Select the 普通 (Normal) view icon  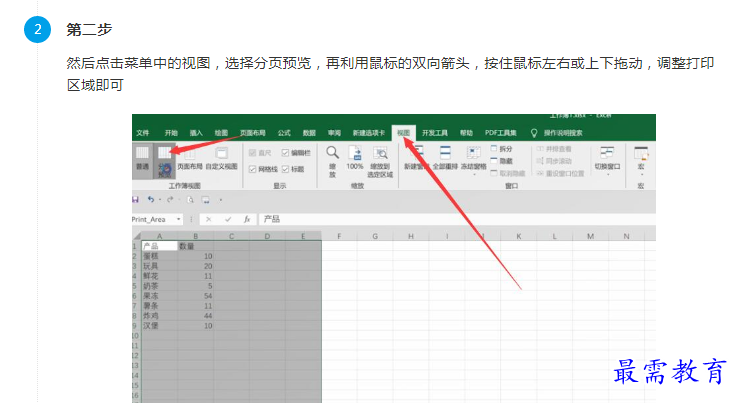(x=142, y=153)
